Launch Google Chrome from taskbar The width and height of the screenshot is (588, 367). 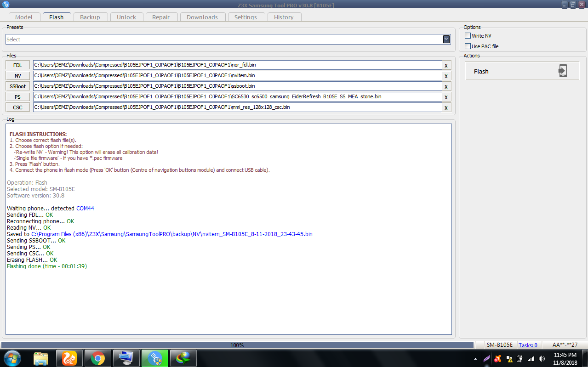(x=98, y=358)
